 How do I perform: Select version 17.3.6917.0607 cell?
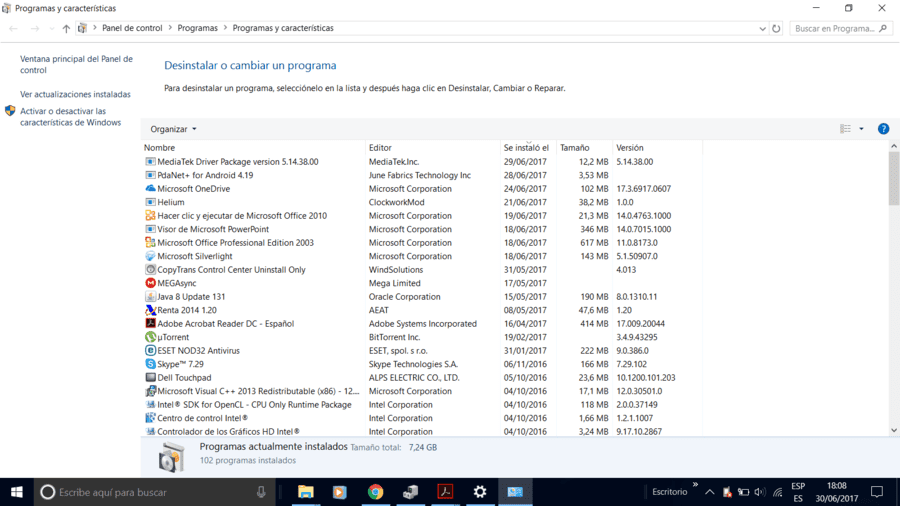[x=643, y=189]
